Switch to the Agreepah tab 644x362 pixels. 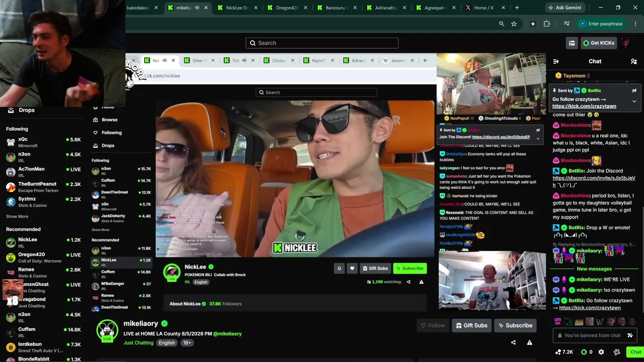point(435,8)
